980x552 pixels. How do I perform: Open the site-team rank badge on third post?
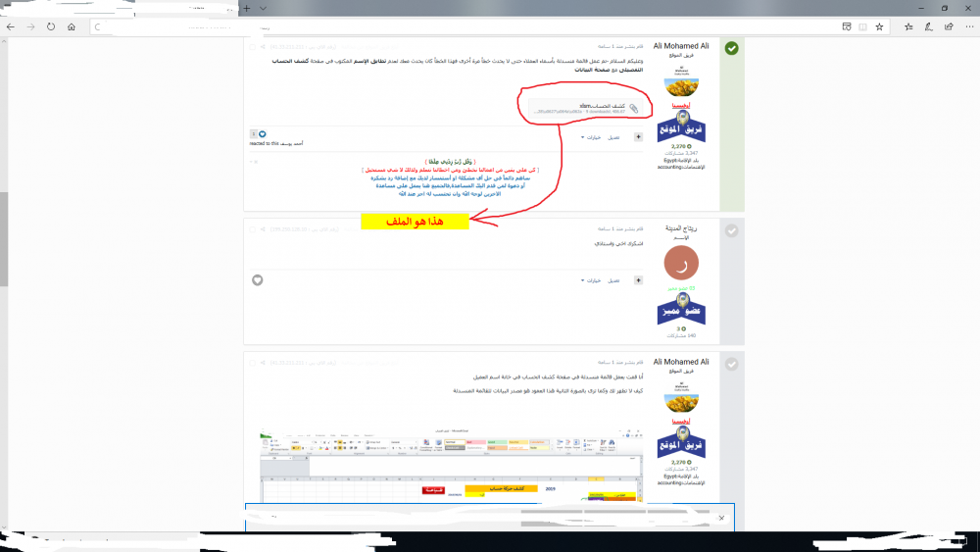tap(681, 442)
